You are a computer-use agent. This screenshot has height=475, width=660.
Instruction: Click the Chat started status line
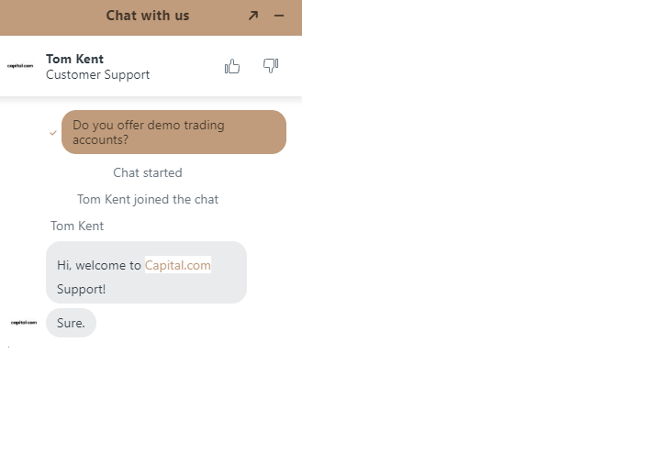point(148,173)
